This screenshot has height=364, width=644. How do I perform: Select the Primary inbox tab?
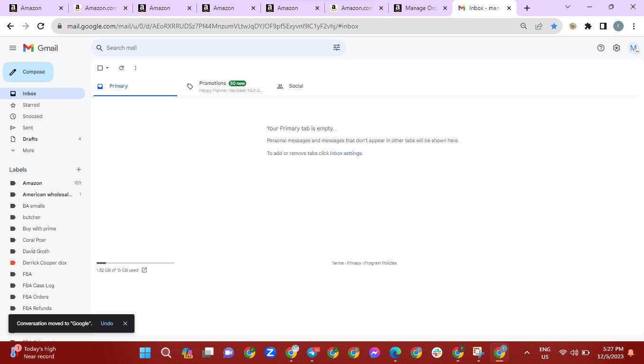pyautogui.click(x=135, y=86)
